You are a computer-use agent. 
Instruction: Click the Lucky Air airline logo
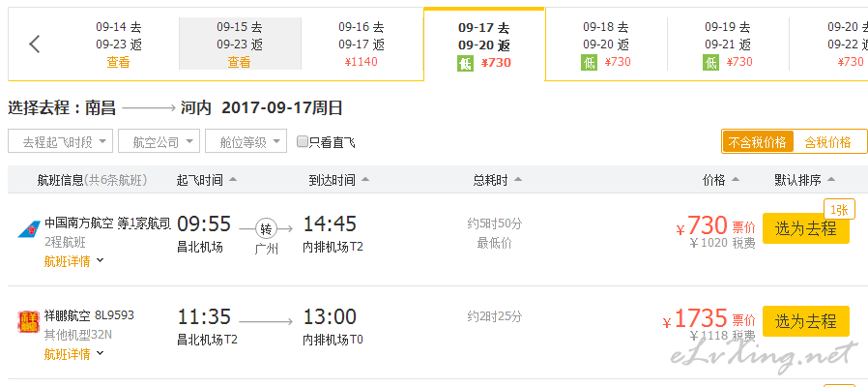pyautogui.click(x=28, y=321)
